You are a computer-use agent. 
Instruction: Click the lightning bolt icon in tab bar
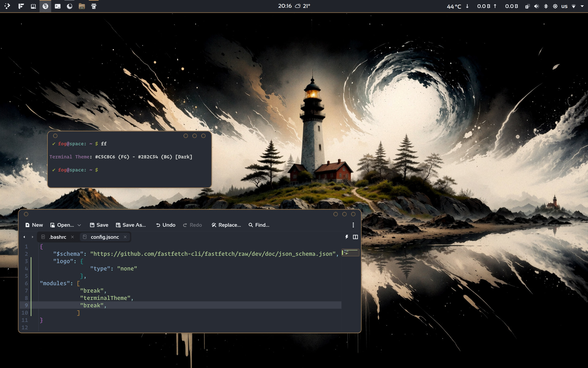[x=347, y=237]
